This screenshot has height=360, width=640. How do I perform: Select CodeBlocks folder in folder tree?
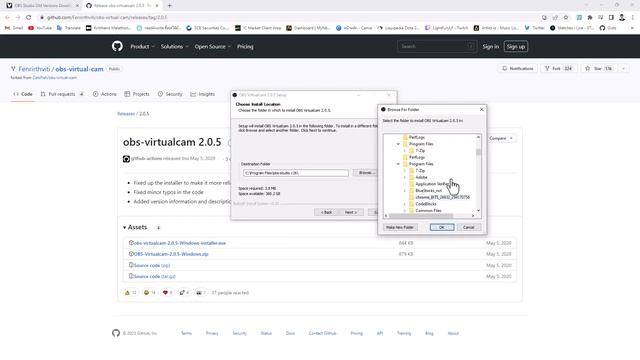(x=426, y=204)
